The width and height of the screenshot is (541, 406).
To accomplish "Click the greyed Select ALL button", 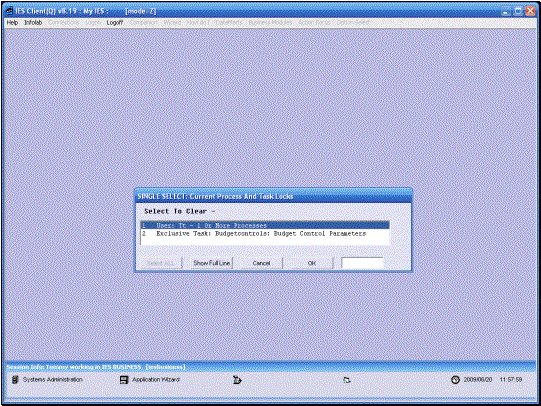I will coord(161,263).
